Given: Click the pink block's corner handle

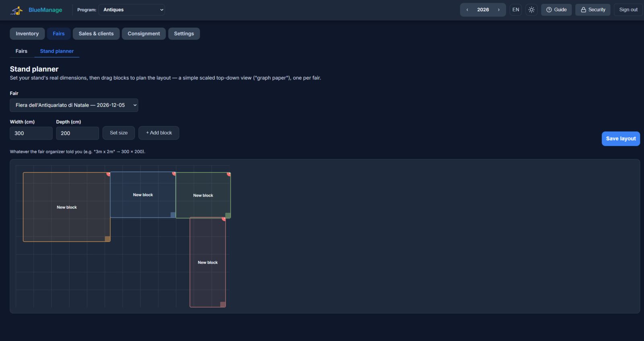Looking at the screenshot, I should coord(223,304).
